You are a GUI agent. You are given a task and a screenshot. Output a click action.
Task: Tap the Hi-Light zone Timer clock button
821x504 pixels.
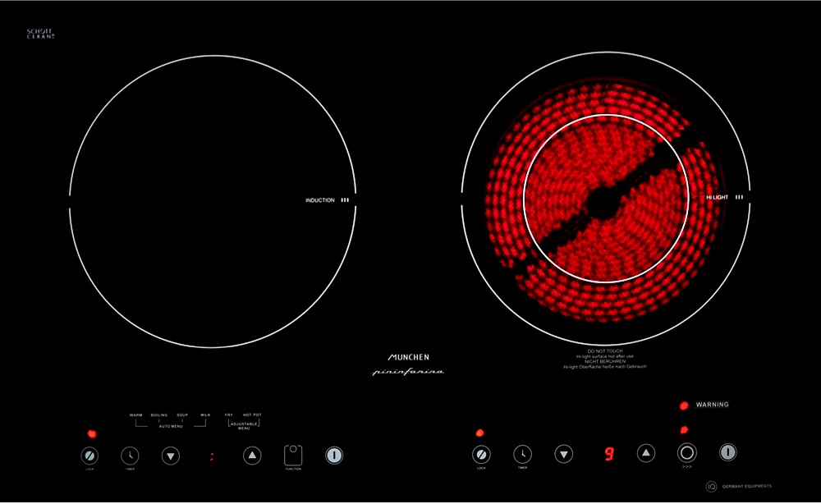[x=522, y=454]
